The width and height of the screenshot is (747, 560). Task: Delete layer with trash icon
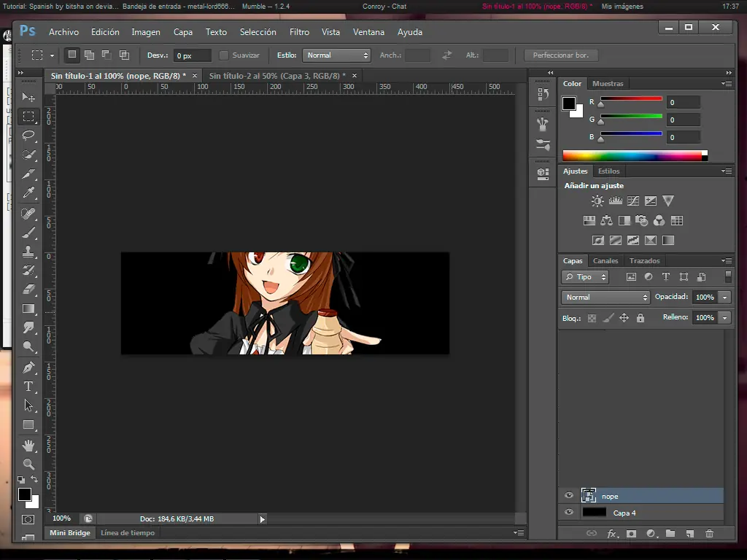coord(709,533)
